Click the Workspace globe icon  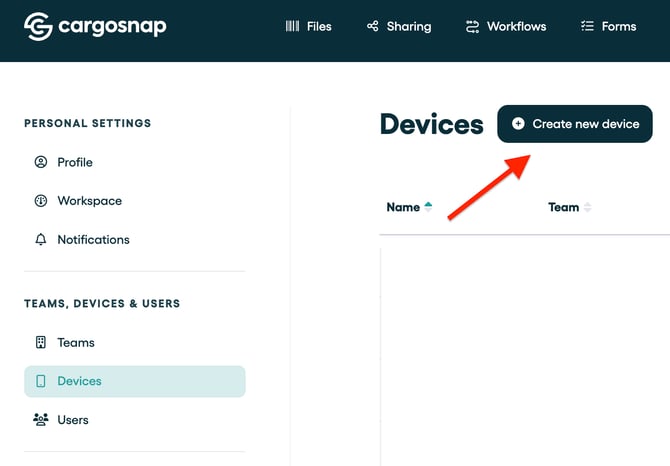click(41, 201)
